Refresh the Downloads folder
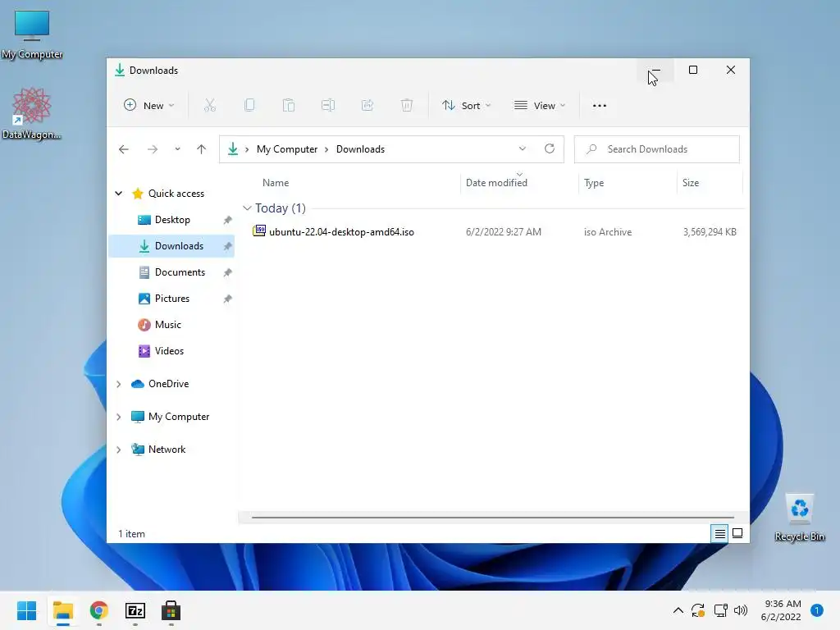 [x=550, y=149]
